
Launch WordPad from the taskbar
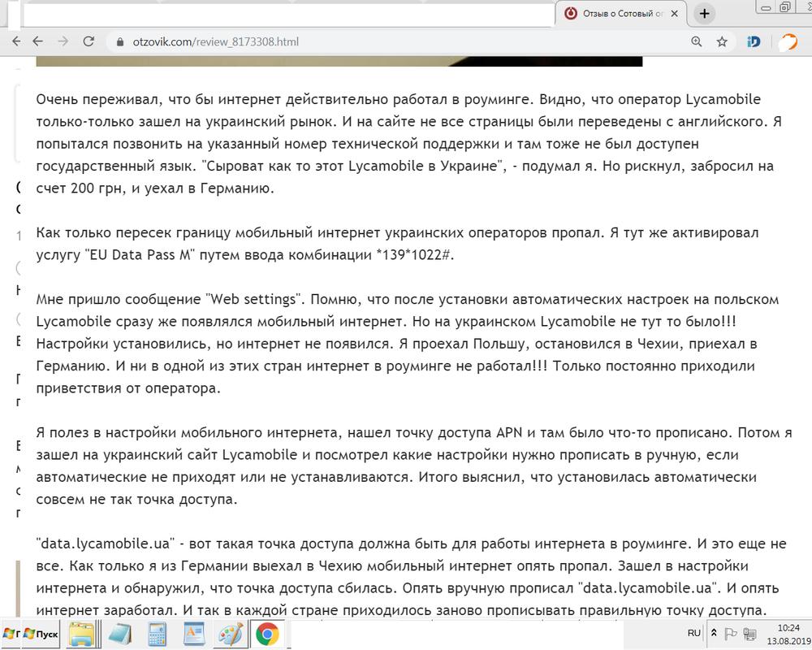(194, 634)
